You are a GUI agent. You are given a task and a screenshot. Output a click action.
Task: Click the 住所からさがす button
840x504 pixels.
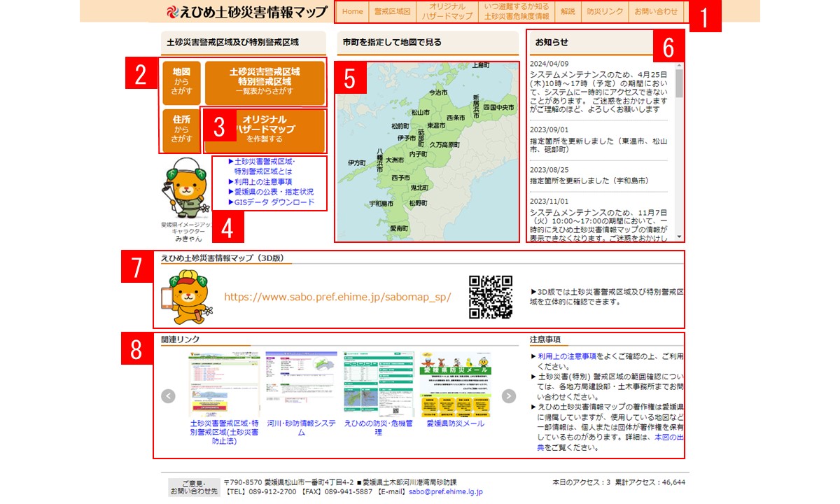click(x=181, y=130)
